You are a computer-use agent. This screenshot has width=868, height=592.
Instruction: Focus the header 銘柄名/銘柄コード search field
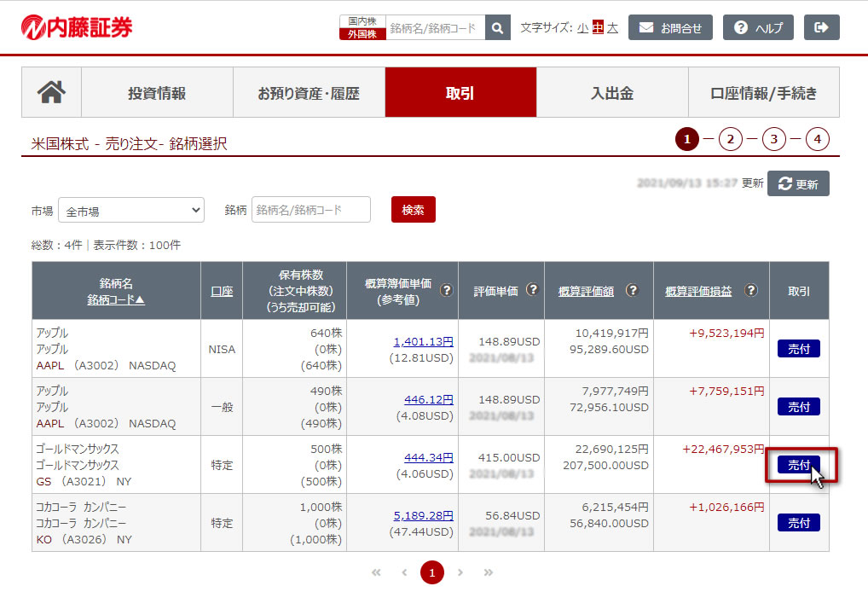click(x=436, y=27)
